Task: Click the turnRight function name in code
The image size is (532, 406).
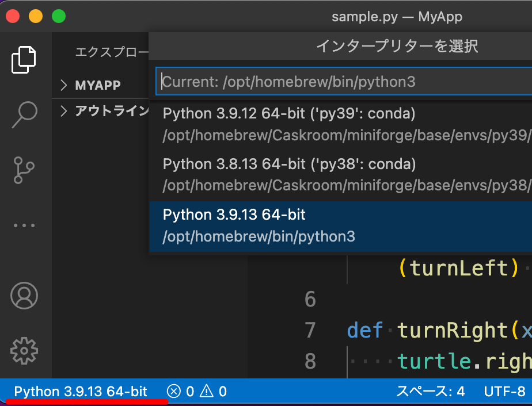Action: coord(451,330)
